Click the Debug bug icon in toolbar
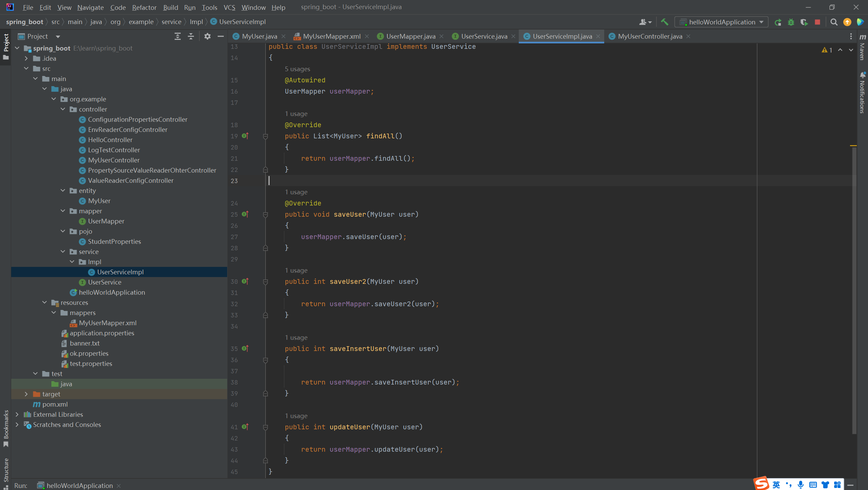Image resolution: width=868 pixels, height=490 pixels. click(791, 22)
